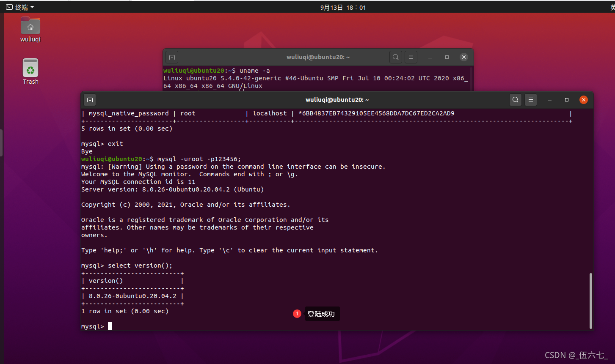Click 'Linux ubuntu20 5.4.0-42-generic' output line
The image size is (615, 364).
[315, 78]
